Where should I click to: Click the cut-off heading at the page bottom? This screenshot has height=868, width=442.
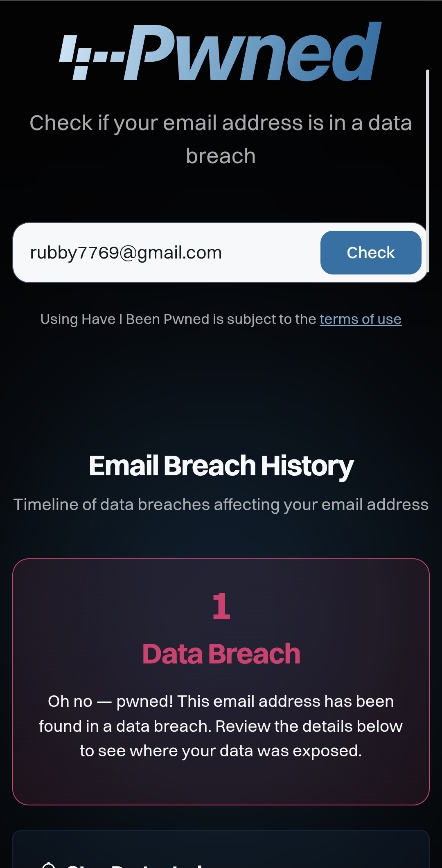135,865
